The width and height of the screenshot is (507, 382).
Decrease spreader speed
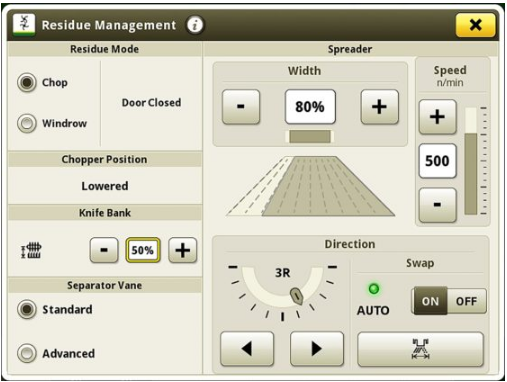[x=437, y=205]
